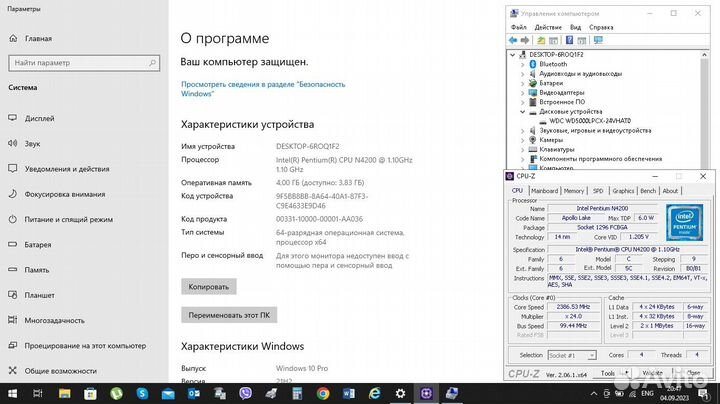Image resolution: width=720 pixels, height=404 pixels.
Task: Open Calculator from the taskbar
Action: click(x=297, y=393)
